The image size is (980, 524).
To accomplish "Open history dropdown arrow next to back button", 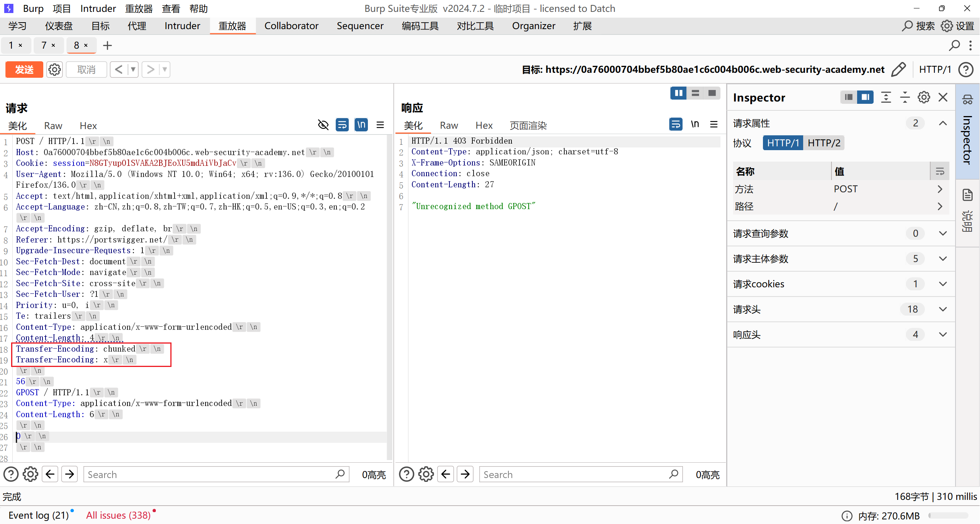I will [133, 69].
